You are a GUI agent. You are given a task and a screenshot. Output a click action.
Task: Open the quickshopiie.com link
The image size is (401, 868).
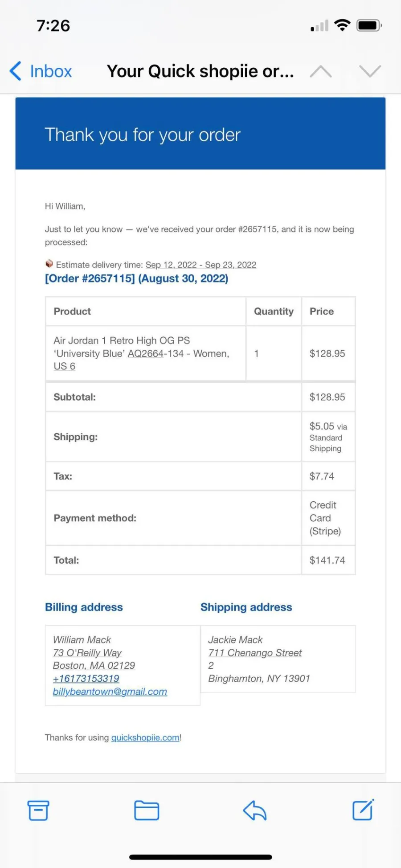(145, 737)
